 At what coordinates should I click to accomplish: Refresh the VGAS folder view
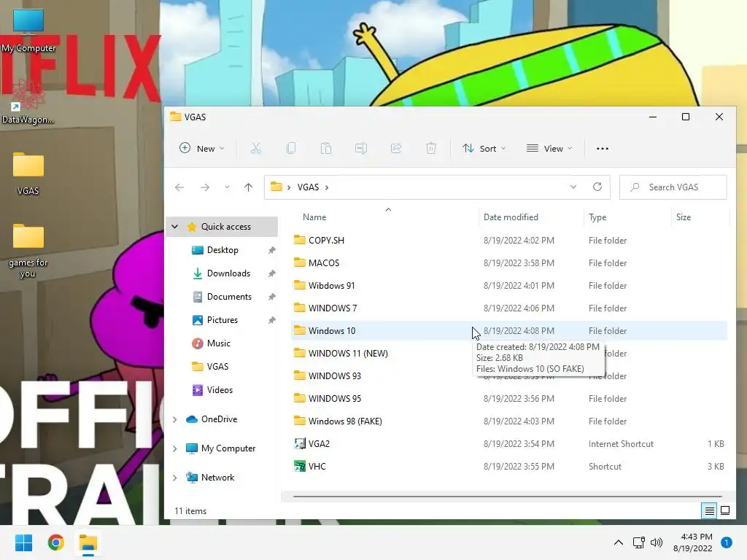[x=597, y=187]
